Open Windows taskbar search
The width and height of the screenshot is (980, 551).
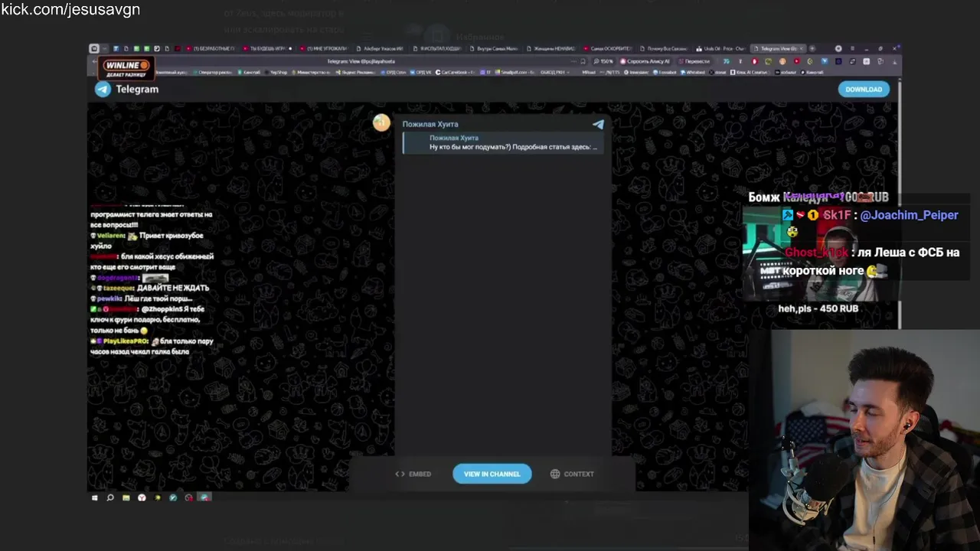click(110, 497)
